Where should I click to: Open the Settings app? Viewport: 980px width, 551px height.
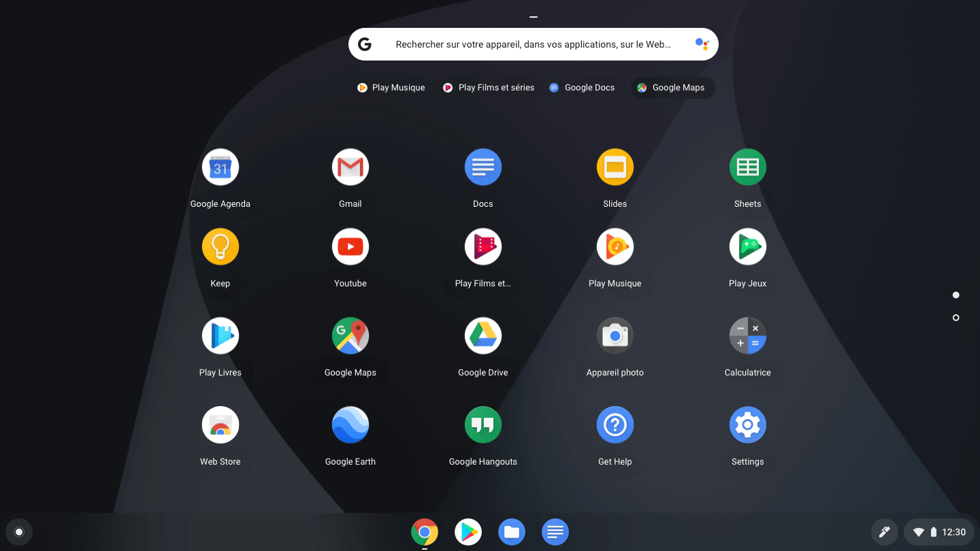tap(748, 425)
